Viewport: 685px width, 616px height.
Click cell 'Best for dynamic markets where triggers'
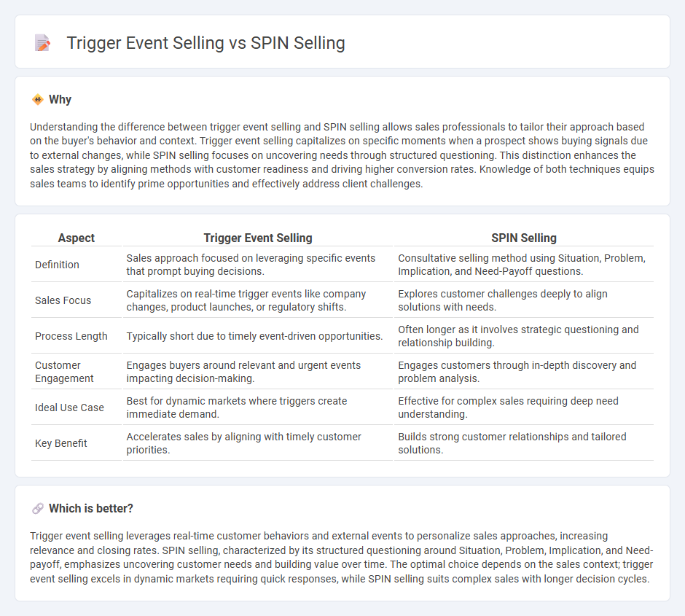point(258,408)
